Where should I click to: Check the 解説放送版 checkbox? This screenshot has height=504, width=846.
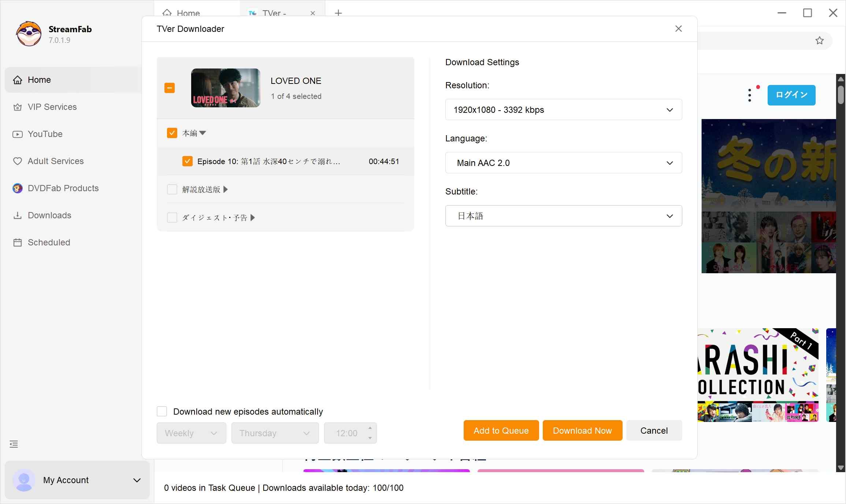click(x=172, y=189)
